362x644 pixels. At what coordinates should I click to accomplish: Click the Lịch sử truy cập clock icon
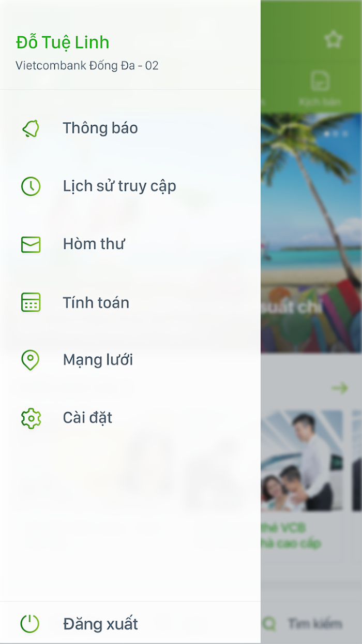pos(31,186)
